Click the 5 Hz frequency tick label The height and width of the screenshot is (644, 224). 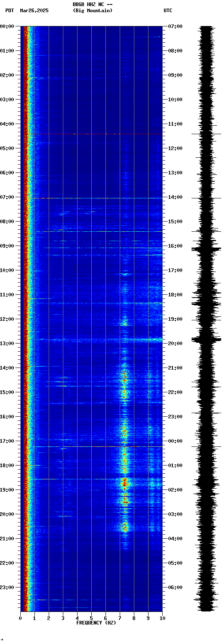click(x=91, y=618)
